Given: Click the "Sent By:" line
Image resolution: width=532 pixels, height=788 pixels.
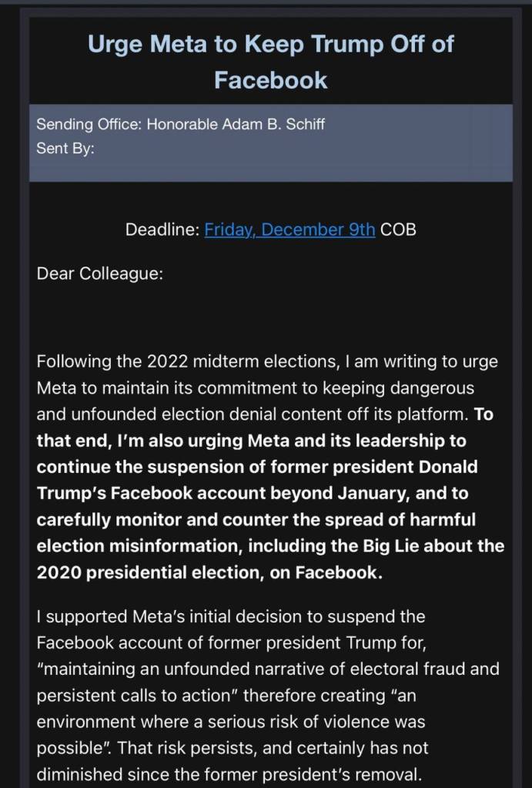Looking at the screenshot, I should [65, 148].
